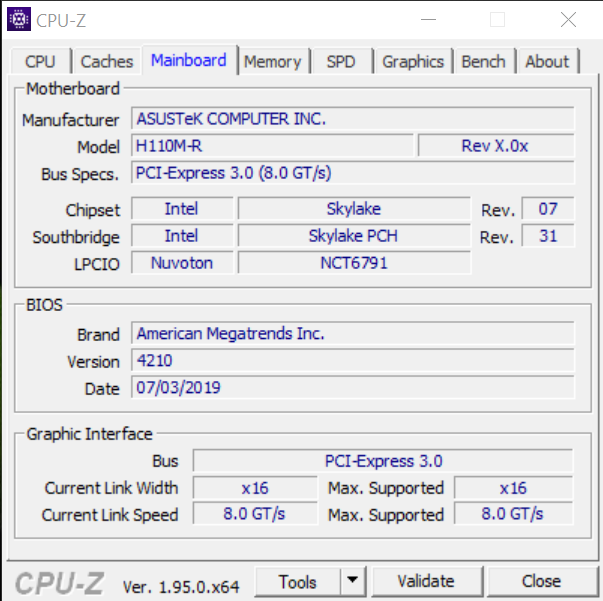Switch to the Bench tab

[x=483, y=62]
